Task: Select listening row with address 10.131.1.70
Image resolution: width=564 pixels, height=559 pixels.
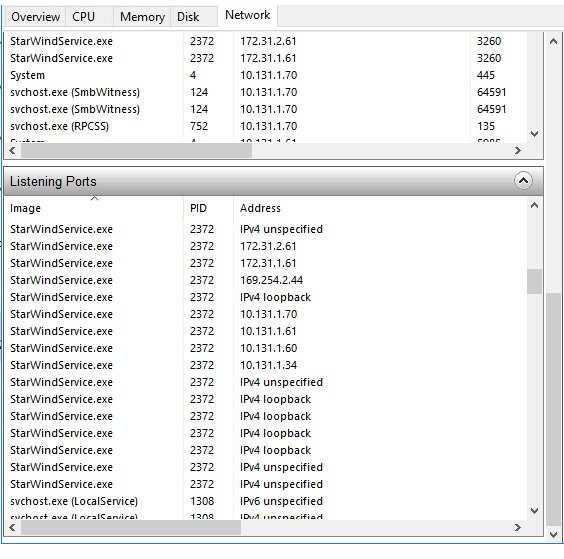Action: (265, 314)
